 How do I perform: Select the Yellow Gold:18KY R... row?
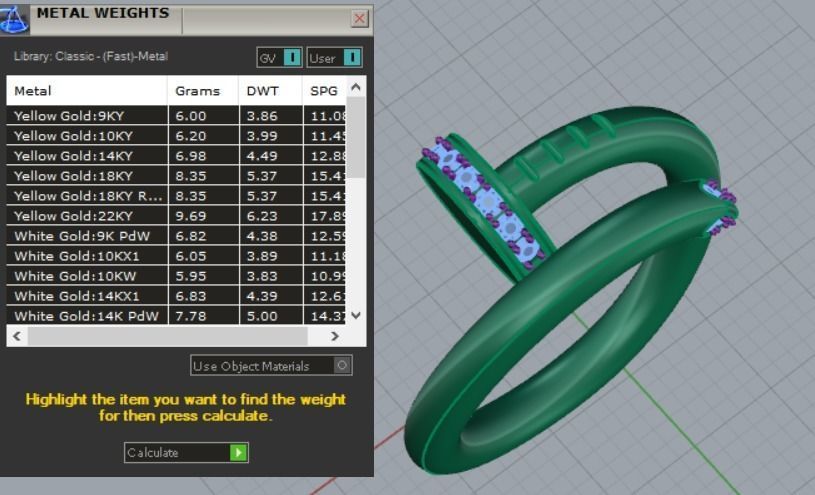coord(176,196)
